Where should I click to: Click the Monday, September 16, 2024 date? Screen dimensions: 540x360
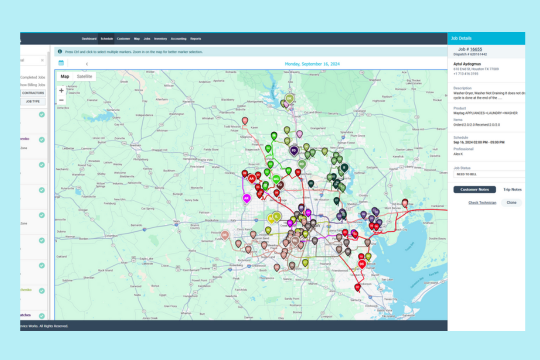tap(312, 64)
